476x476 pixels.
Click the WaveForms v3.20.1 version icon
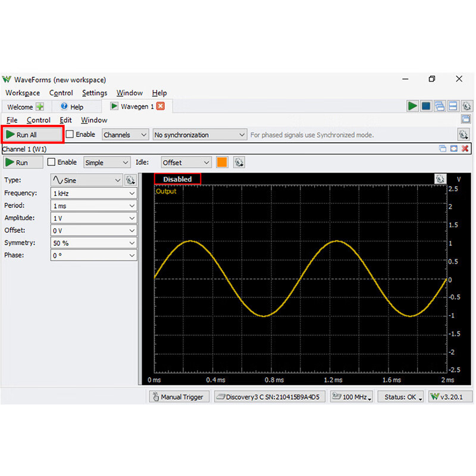[450, 397]
